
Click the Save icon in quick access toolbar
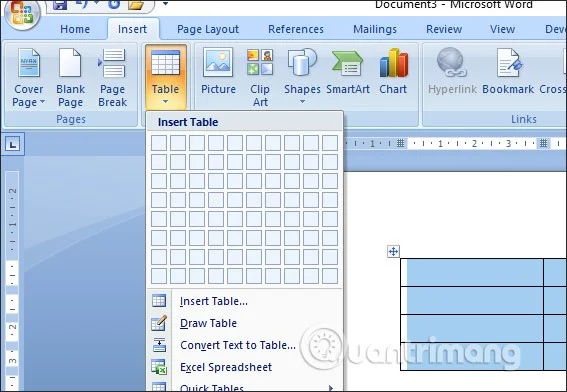coord(60,4)
